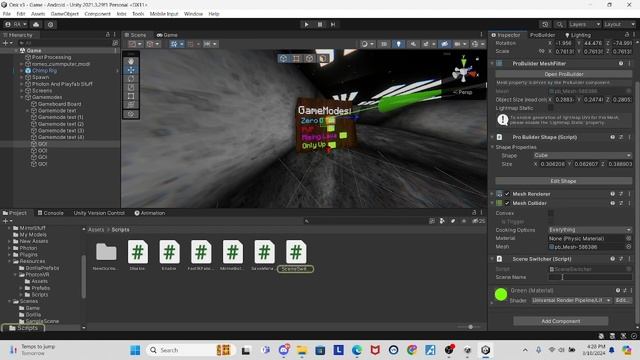The image size is (640, 360).
Task: Click the Play button
Action: coord(307,24)
